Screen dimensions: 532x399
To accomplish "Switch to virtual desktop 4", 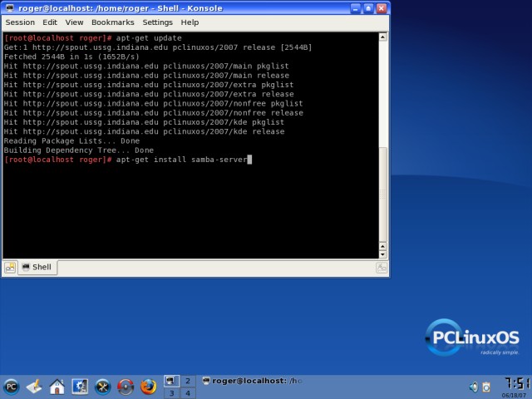I will [188, 393].
